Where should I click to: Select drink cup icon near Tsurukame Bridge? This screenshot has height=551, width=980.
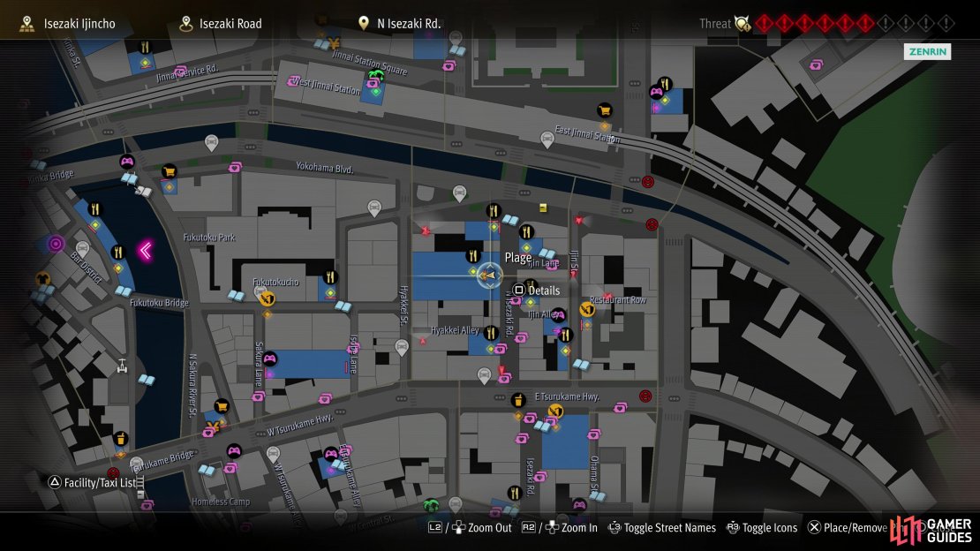coord(121,439)
